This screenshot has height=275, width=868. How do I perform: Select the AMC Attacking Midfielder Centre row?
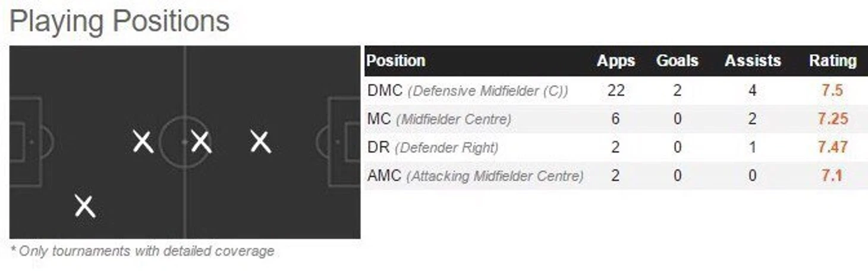616,176
